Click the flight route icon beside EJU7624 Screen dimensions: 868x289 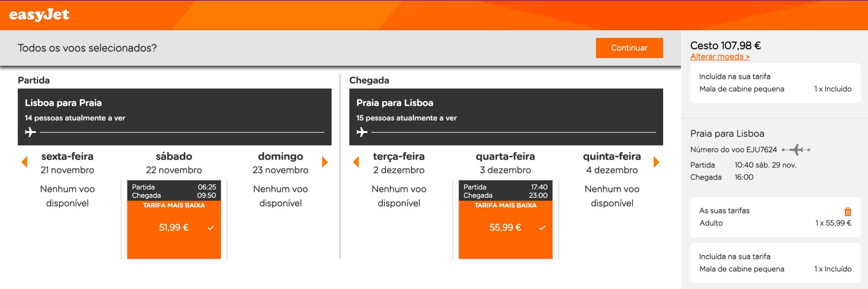point(796,150)
